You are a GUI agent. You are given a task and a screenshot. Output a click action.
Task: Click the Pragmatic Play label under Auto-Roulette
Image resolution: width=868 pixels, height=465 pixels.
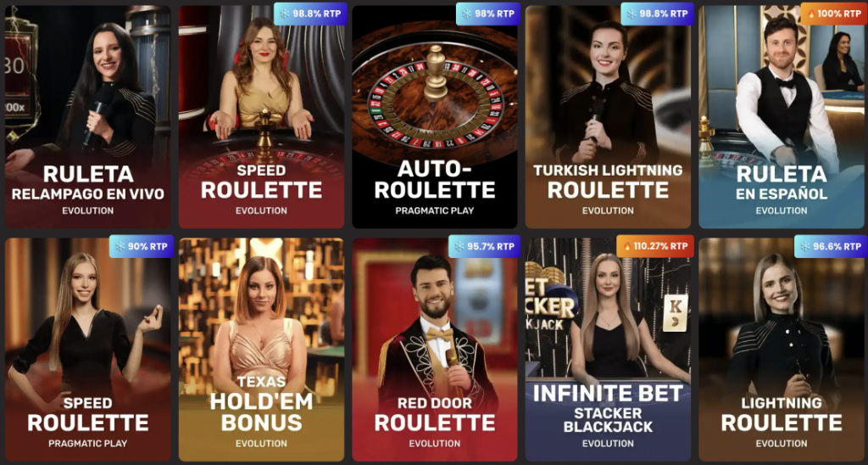click(x=435, y=210)
